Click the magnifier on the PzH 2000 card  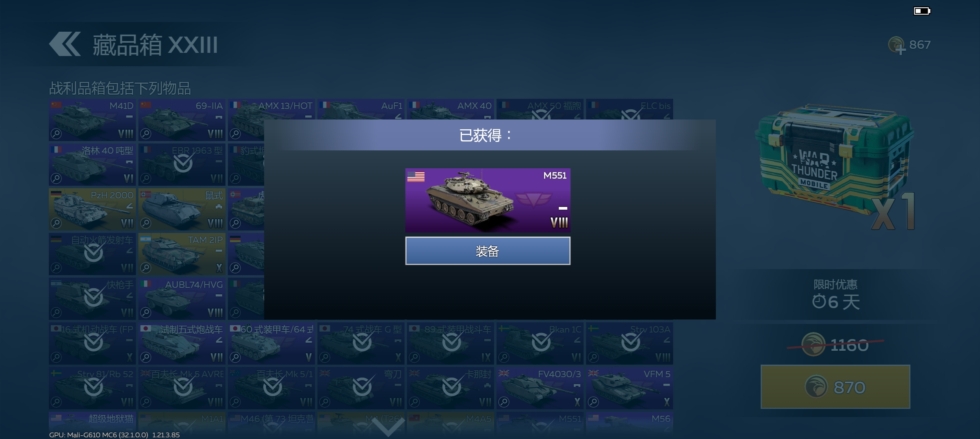[56, 223]
